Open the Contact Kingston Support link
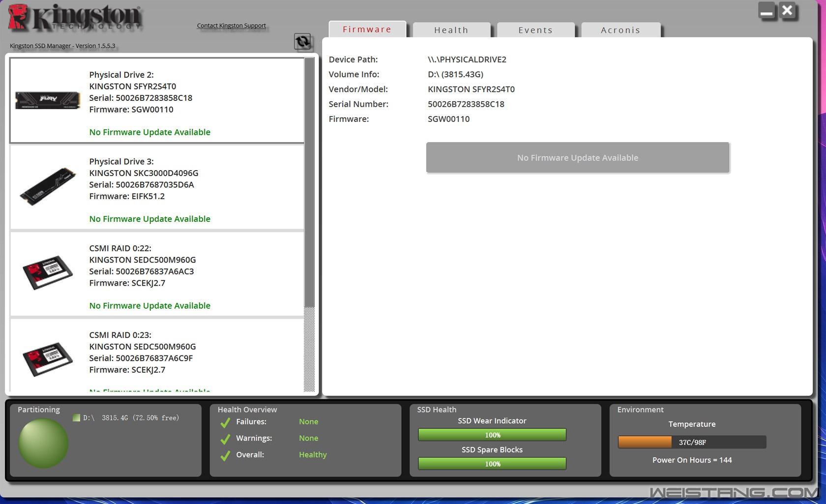Viewport: 826px width, 504px height. point(232,26)
